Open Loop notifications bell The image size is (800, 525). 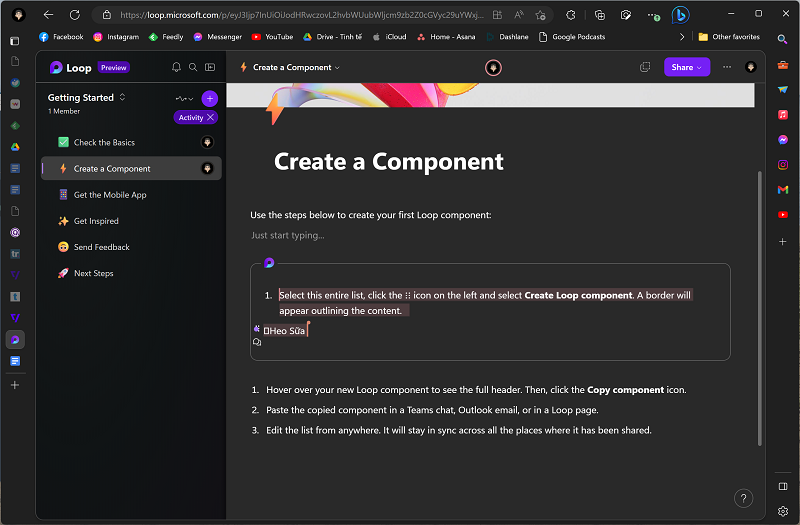coord(176,67)
